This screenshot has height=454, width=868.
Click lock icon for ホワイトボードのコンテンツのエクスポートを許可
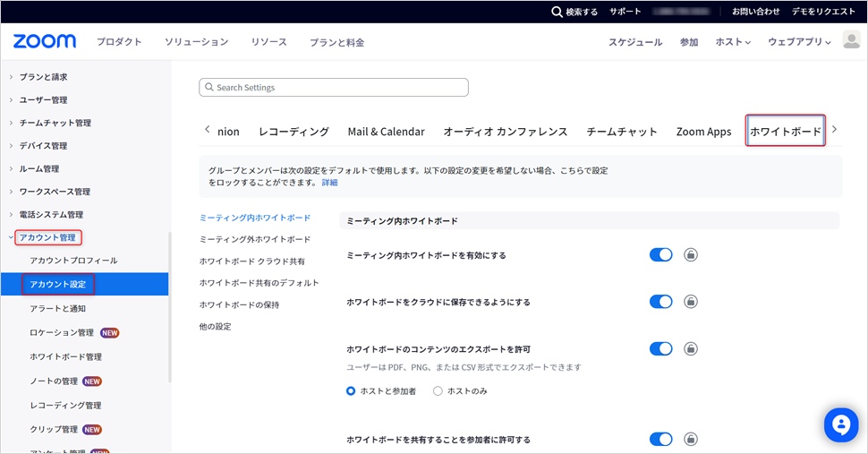coord(690,349)
